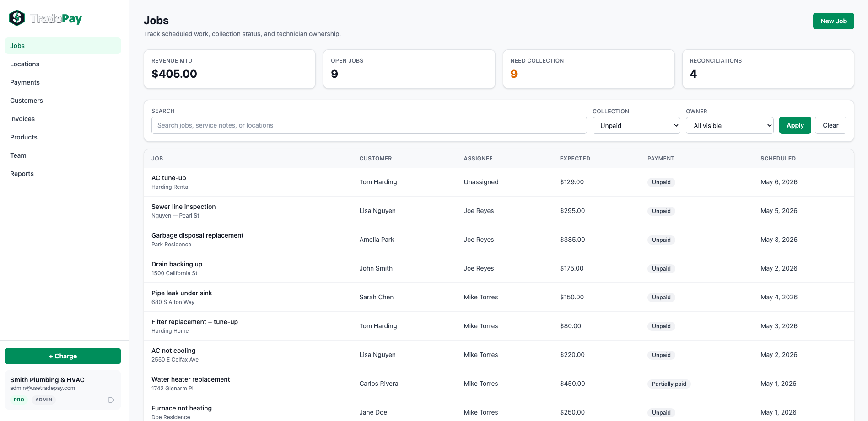Click the Reconciliations stat card
Image resolution: width=868 pixels, height=421 pixels.
tap(768, 69)
